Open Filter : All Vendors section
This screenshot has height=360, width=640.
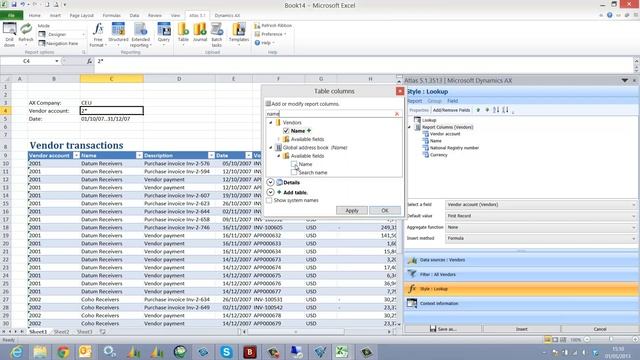[x=521, y=275]
